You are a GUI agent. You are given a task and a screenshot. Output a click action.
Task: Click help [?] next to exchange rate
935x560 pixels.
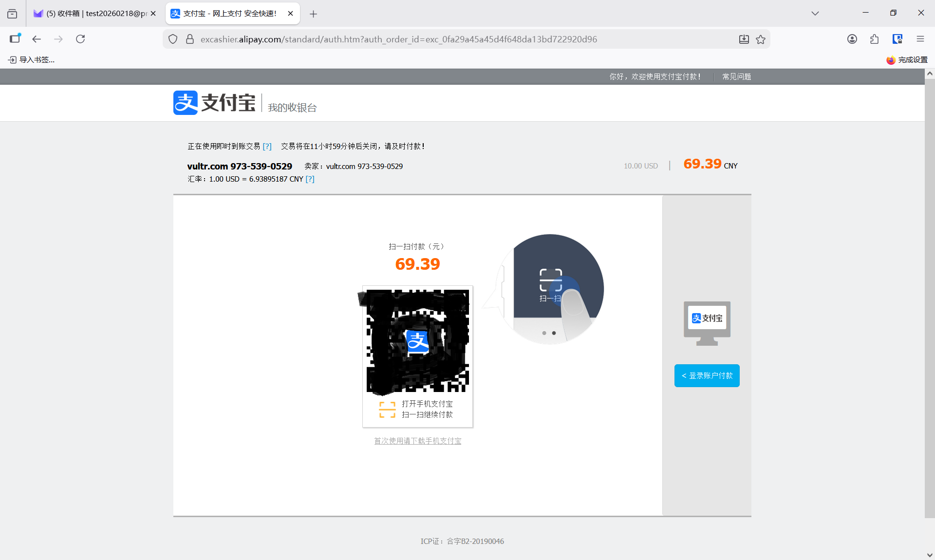point(310,179)
